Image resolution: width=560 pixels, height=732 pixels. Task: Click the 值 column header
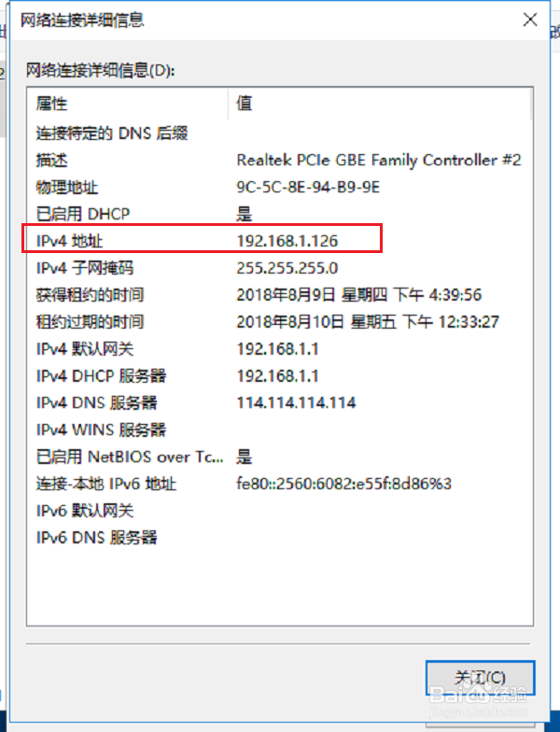pos(380,103)
